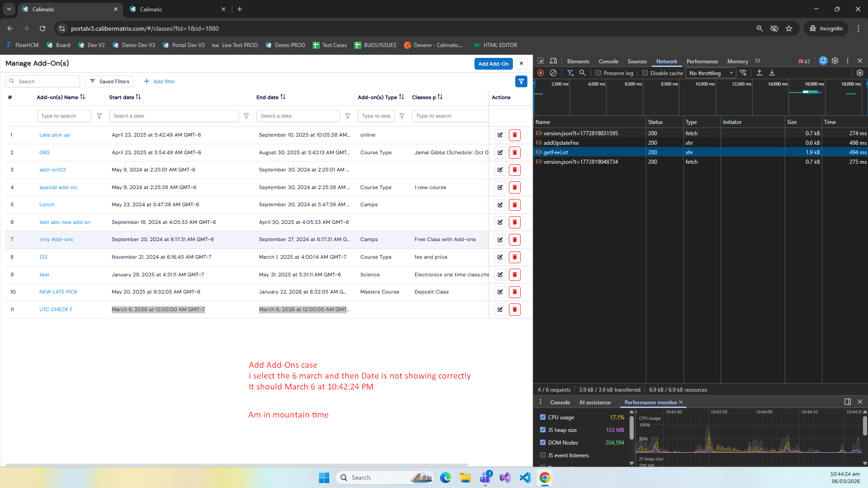Expand the Saved Filters dropdown

(109, 81)
